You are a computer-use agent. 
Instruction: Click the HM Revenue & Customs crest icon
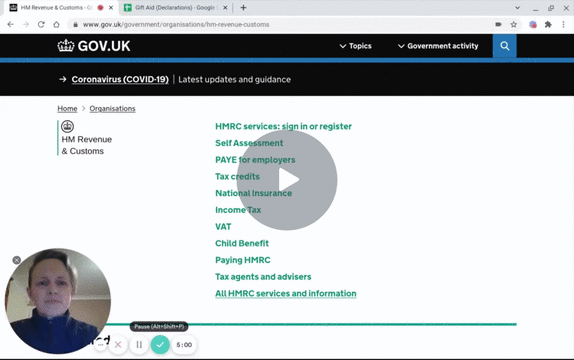(67, 126)
